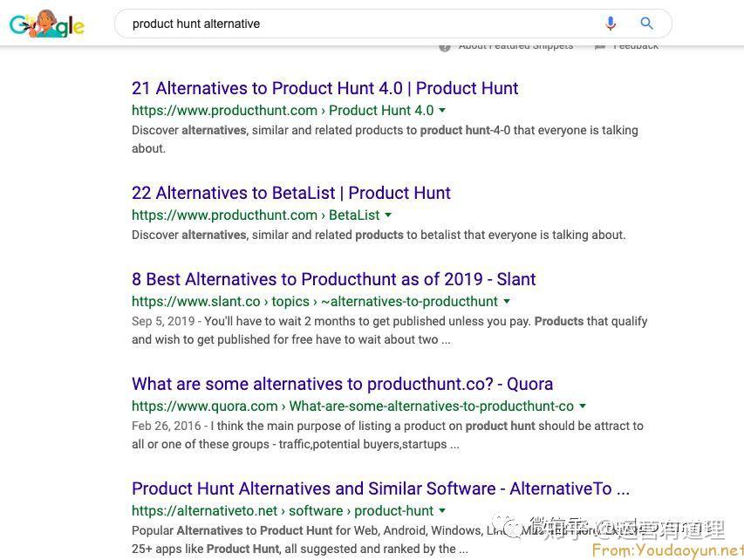Viewport: 744px width, 560px height.
Task: Click the Feedback link near the top
Action: coord(636,46)
